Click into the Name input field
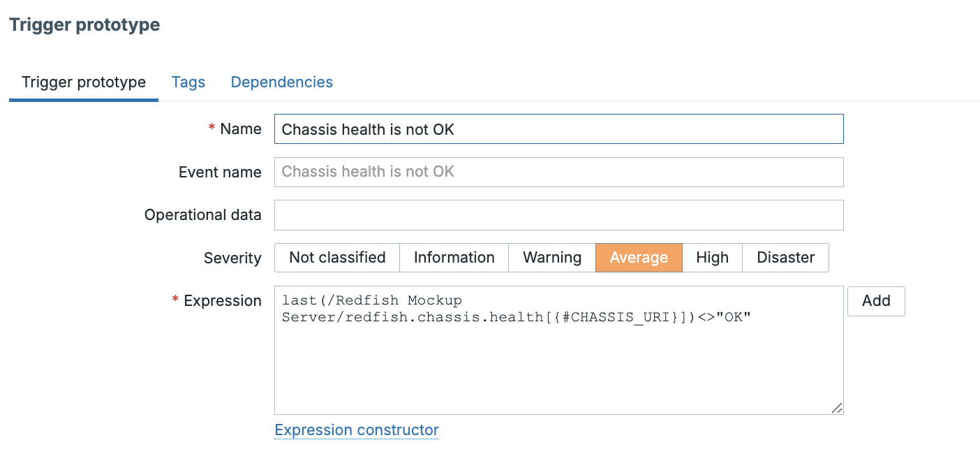Screen dimensions: 980x454 coord(558,129)
